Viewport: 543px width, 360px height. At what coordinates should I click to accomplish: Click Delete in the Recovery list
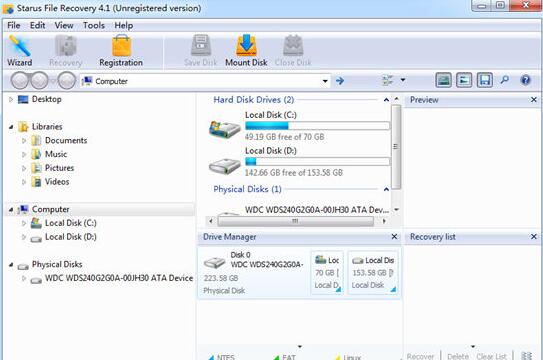(x=458, y=356)
